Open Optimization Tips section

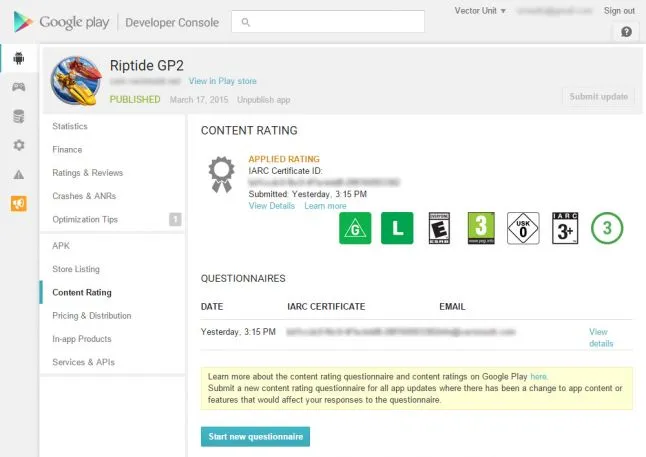tap(85, 219)
